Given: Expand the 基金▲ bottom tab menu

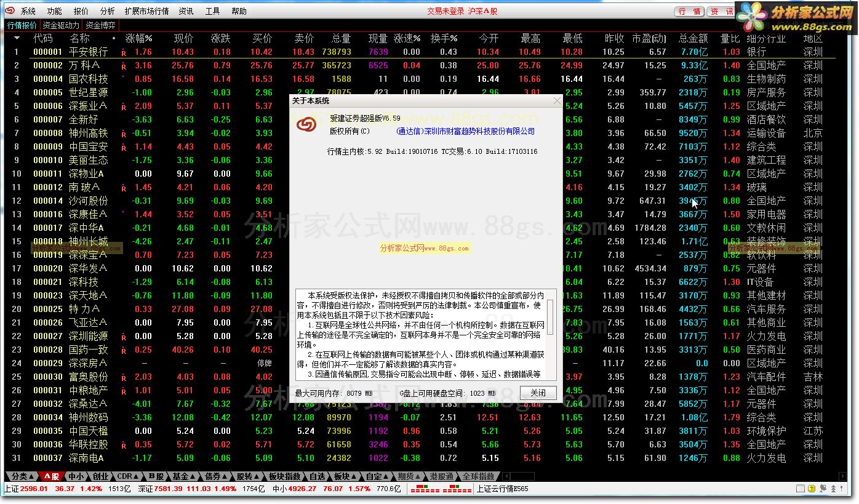Looking at the screenshot, I should (x=185, y=476).
